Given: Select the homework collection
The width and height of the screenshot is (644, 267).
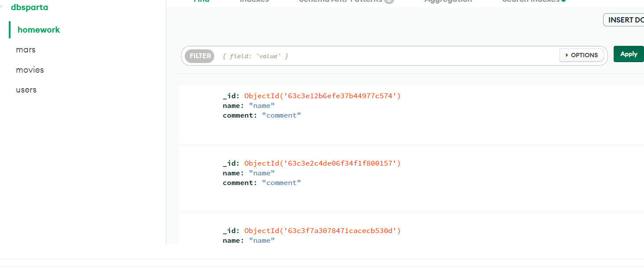Looking at the screenshot, I should point(39,30).
